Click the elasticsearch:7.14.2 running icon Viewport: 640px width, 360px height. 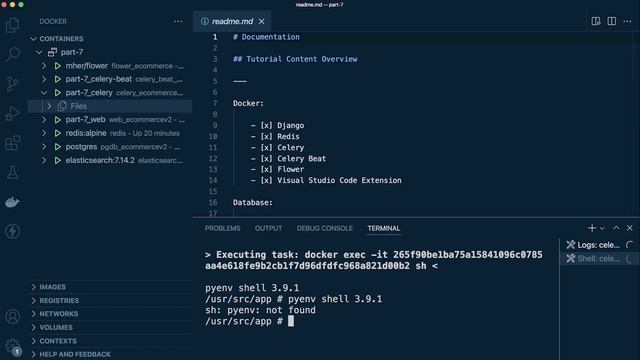[58, 160]
